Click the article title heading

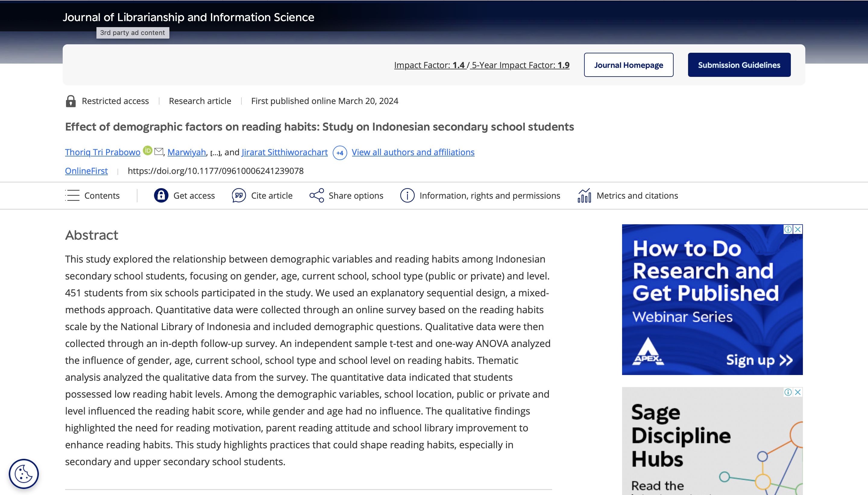pyautogui.click(x=319, y=127)
